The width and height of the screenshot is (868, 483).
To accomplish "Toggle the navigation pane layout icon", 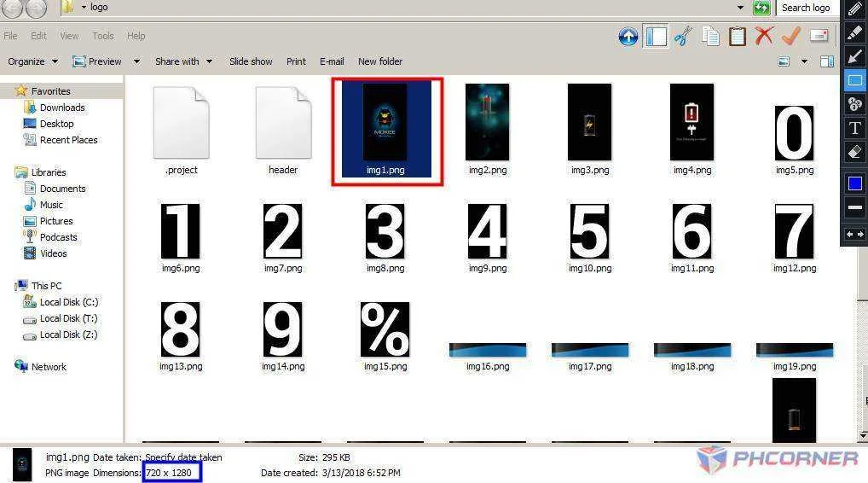I will [x=655, y=37].
